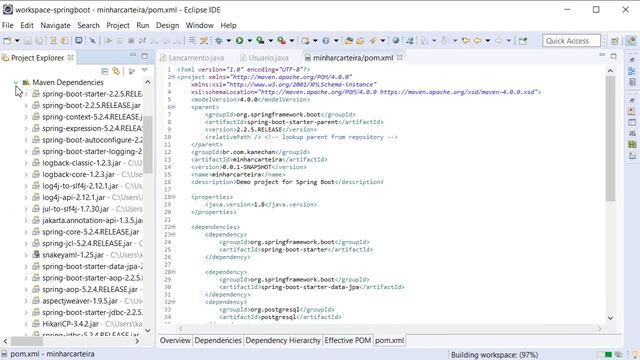Expand spring-boot-2.2.5.RELEASE.jar node
640x360 pixels.
pos(26,105)
